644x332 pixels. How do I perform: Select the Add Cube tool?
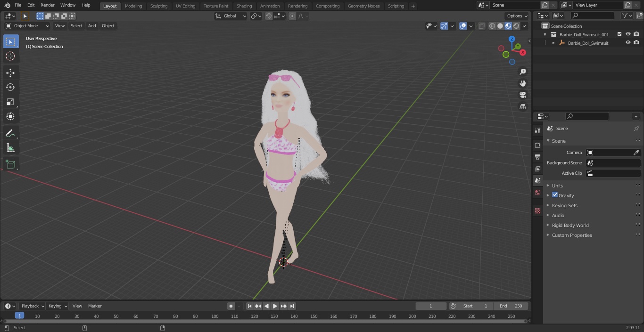click(x=10, y=164)
